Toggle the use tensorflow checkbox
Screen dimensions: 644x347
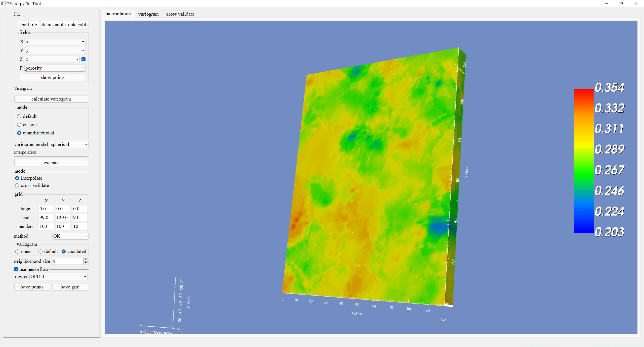pos(16,269)
